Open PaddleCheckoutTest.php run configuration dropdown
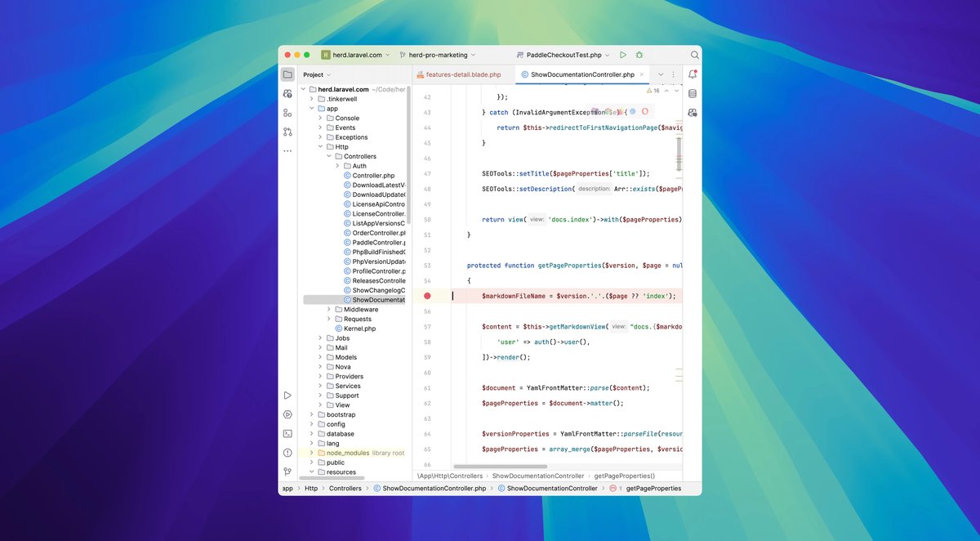This screenshot has height=541, width=980. click(x=563, y=55)
